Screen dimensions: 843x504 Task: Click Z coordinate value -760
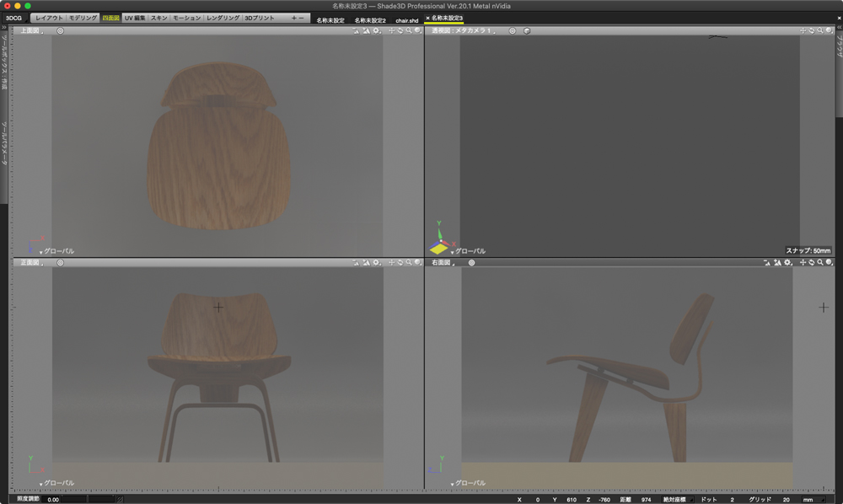[x=604, y=500]
